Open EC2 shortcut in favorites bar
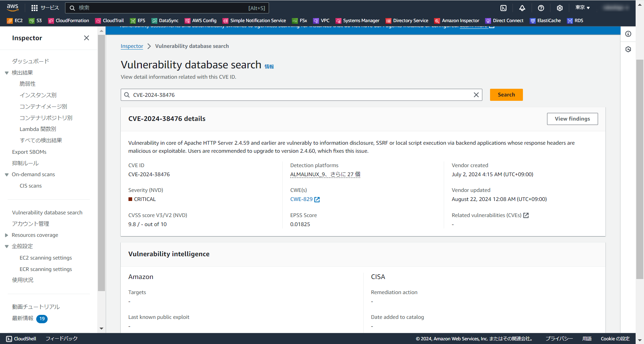Screen dimensions: 644x344 (15, 20)
